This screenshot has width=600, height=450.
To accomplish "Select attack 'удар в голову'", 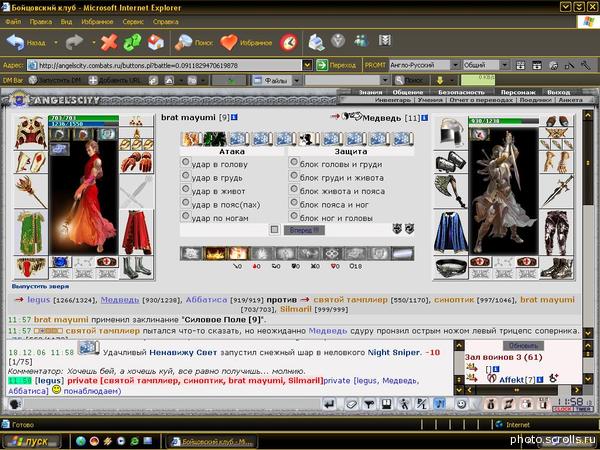I will [185, 162].
